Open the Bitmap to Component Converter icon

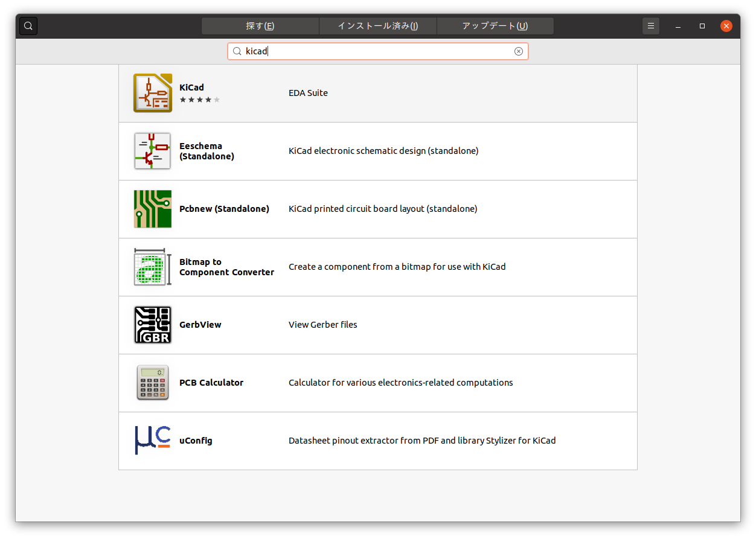(153, 267)
